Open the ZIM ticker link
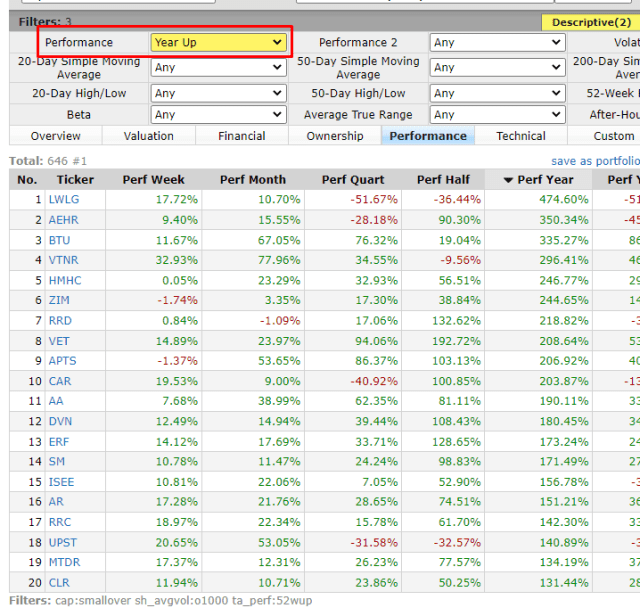Screen dimensions: 640x608 [59, 300]
